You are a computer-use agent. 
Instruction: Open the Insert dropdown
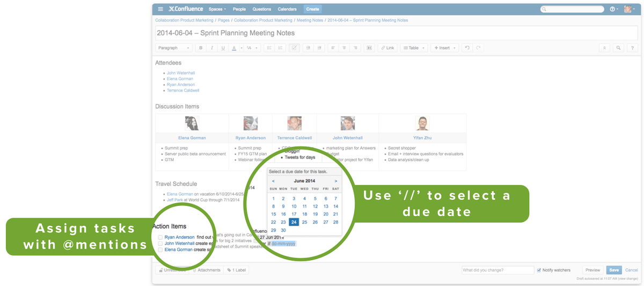[445, 48]
